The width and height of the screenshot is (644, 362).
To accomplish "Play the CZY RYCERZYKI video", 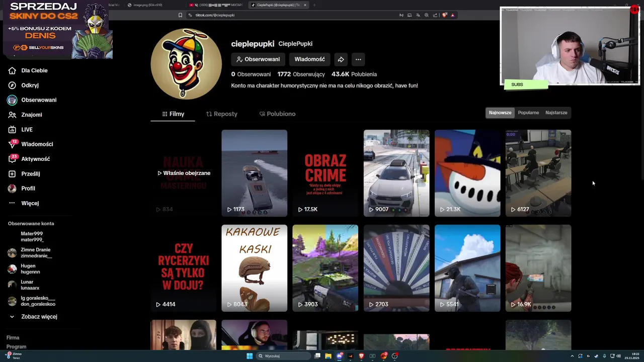I will tap(184, 268).
